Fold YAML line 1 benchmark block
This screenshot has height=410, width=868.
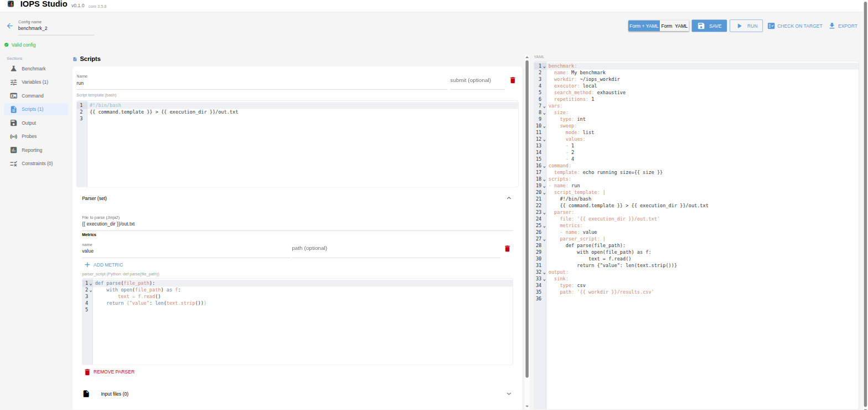coord(544,66)
